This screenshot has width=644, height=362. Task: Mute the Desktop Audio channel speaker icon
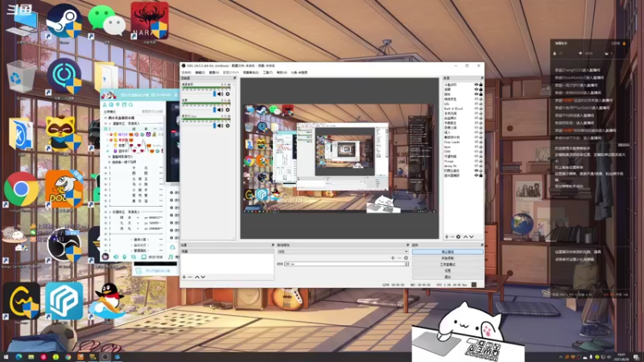(x=220, y=94)
